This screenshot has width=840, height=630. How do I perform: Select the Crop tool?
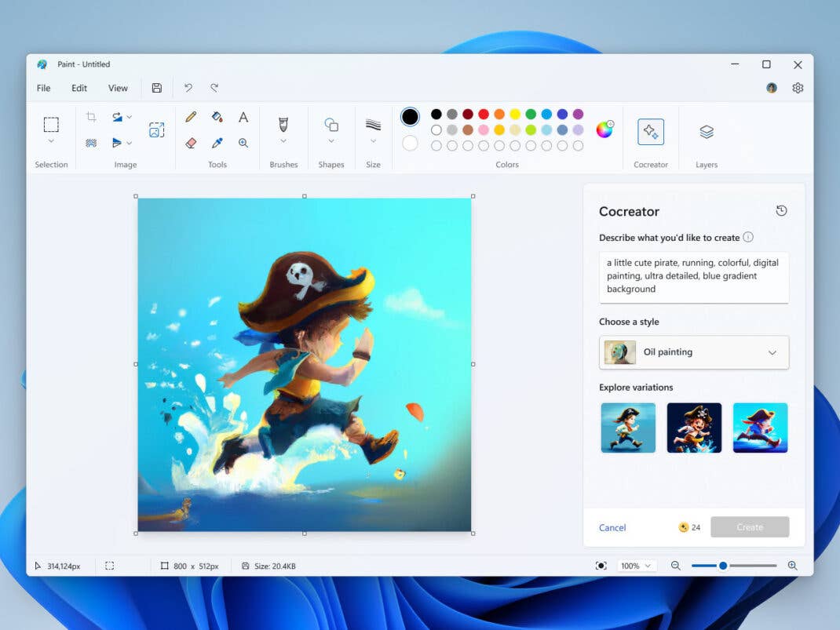(x=91, y=116)
